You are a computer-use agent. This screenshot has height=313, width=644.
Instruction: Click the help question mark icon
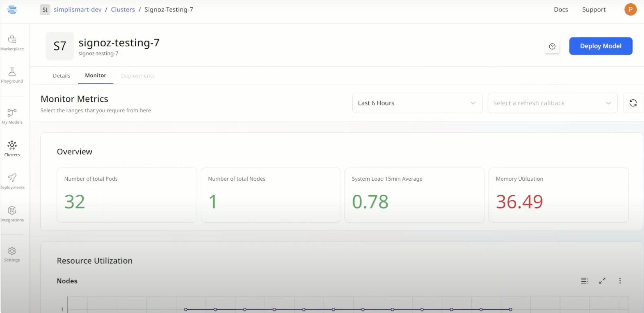552,46
